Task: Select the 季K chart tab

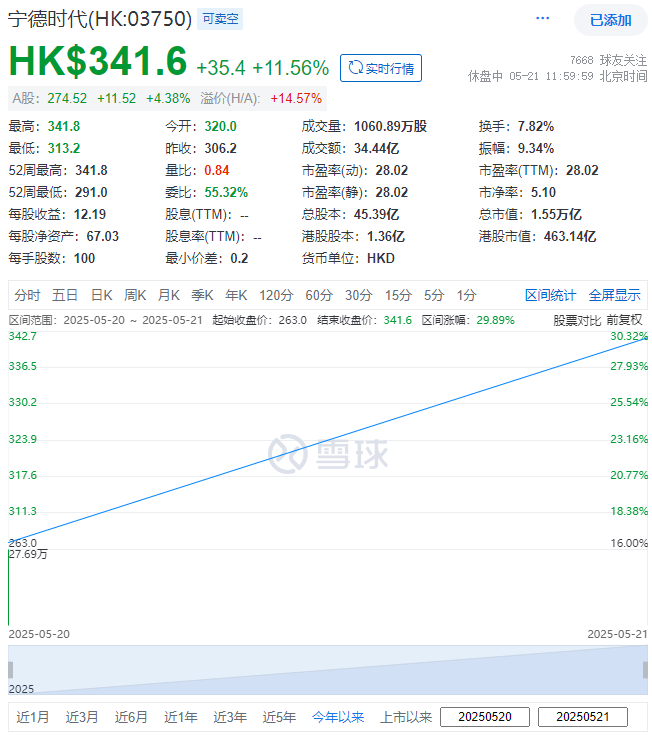Action: (202, 295)
